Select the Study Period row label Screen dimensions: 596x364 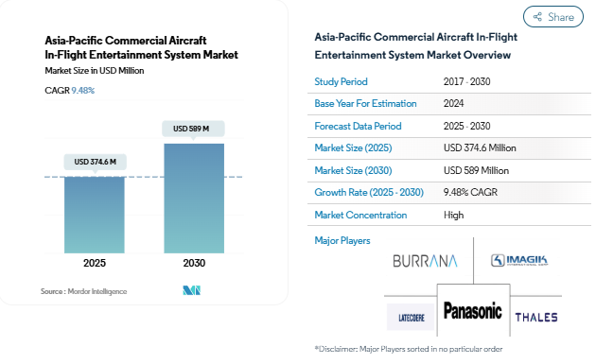click(341, 81)
